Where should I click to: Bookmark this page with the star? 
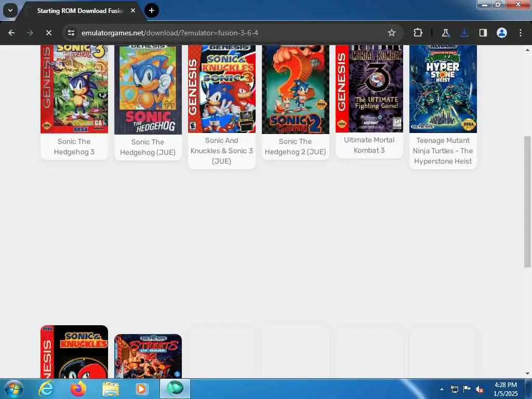tap(392, 33)
